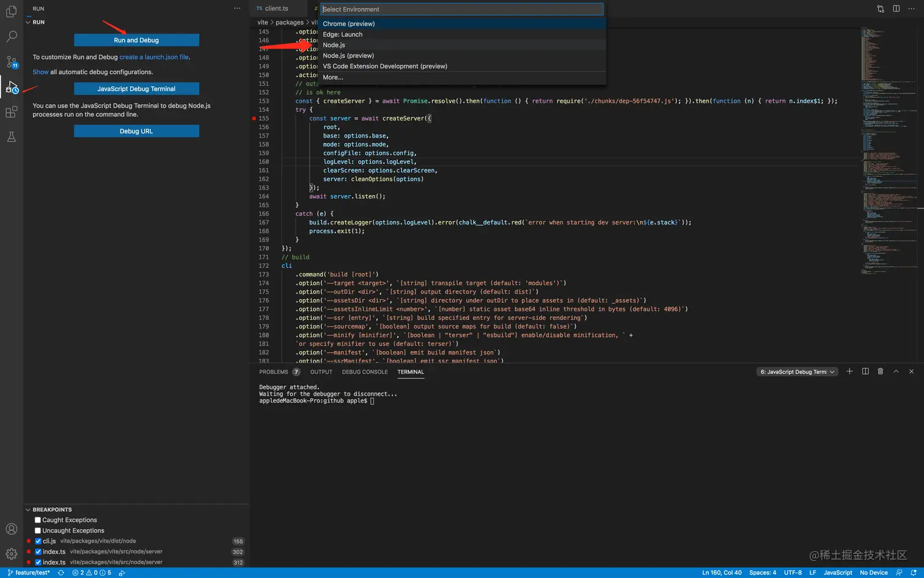Viewport: 924px width, 578px height.
Task: Click Ln 160, Col 40 in status bar
Action: point(722,573)
